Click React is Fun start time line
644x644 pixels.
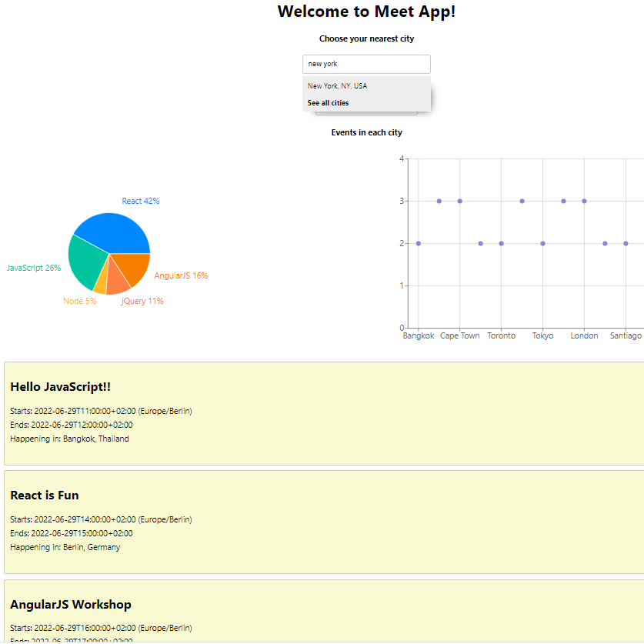(x=101, y=519)
